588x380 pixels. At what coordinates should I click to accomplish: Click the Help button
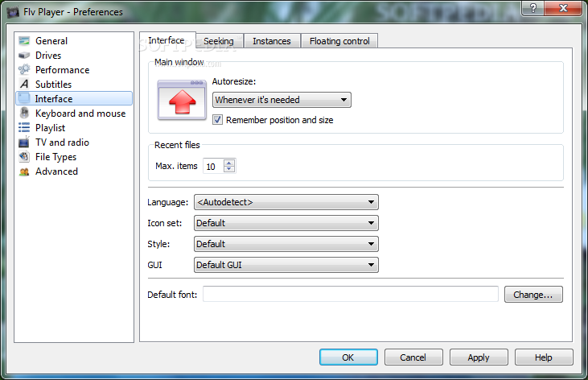click(x=544, y=357)
